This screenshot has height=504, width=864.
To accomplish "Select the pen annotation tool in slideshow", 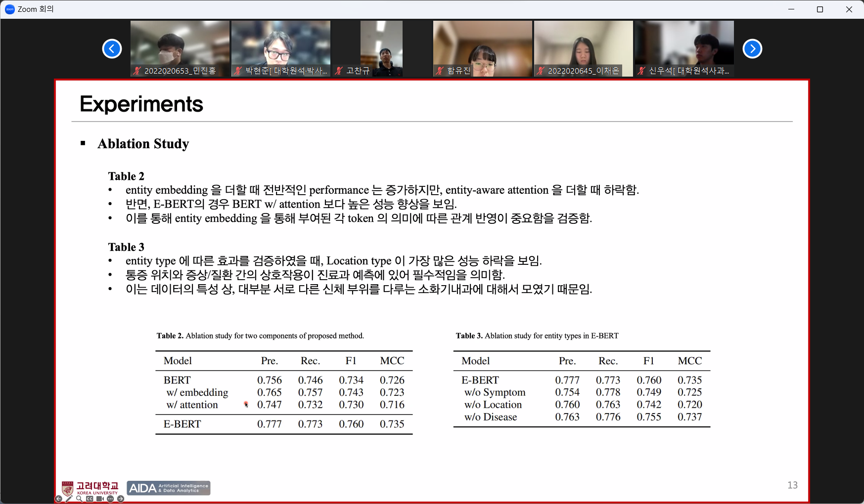I will coord(69,499).
